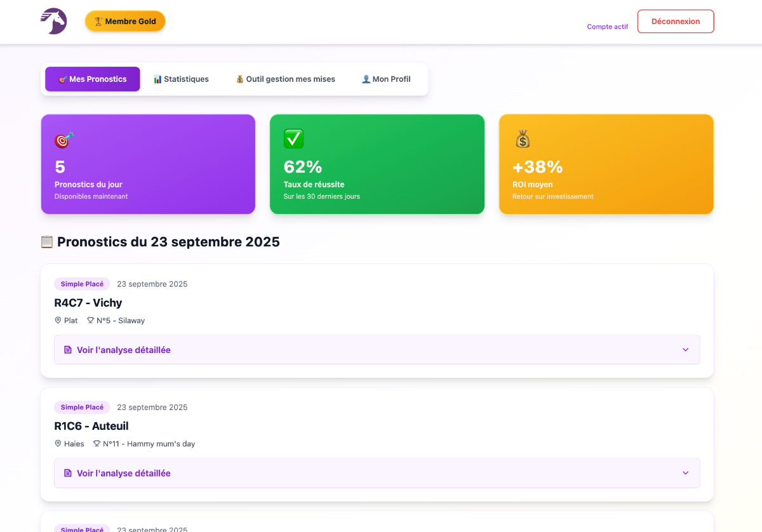Viewport: 762px width, 532px height.
Task: Open Outil gestion mes mises
Action: tap(284, 79)
